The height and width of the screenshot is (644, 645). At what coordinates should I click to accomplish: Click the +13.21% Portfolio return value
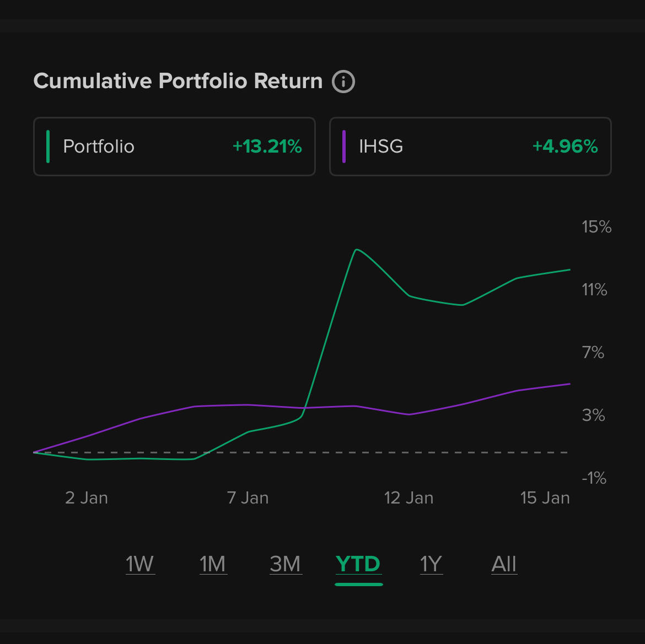pos(267,147)
